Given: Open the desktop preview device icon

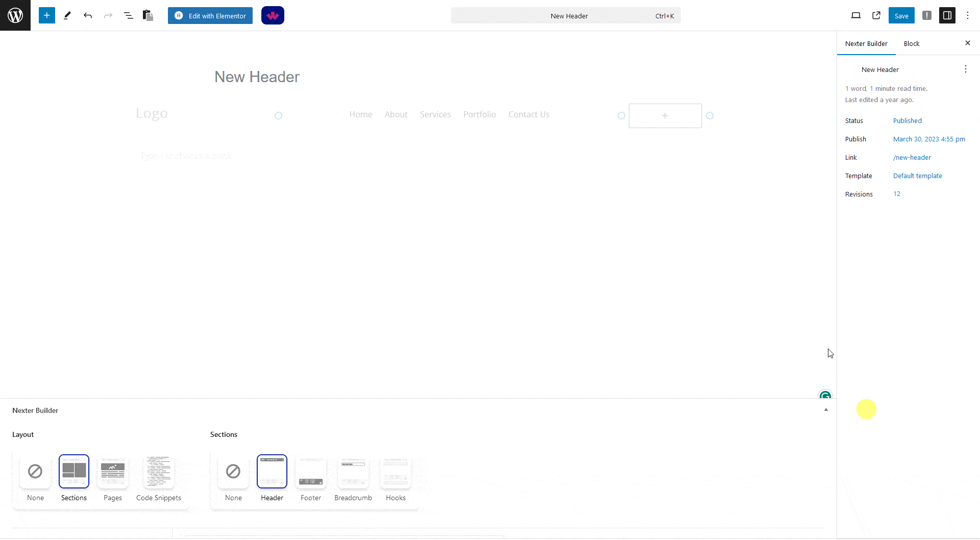Looking at the screenshot, I should click(x=856, y=15).
